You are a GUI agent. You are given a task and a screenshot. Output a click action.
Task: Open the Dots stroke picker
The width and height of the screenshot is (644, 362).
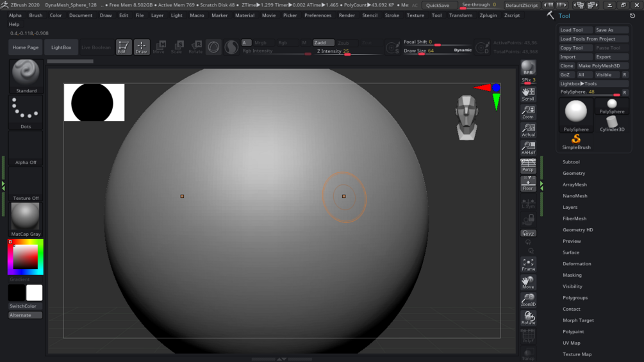click(x=26, y=113)
